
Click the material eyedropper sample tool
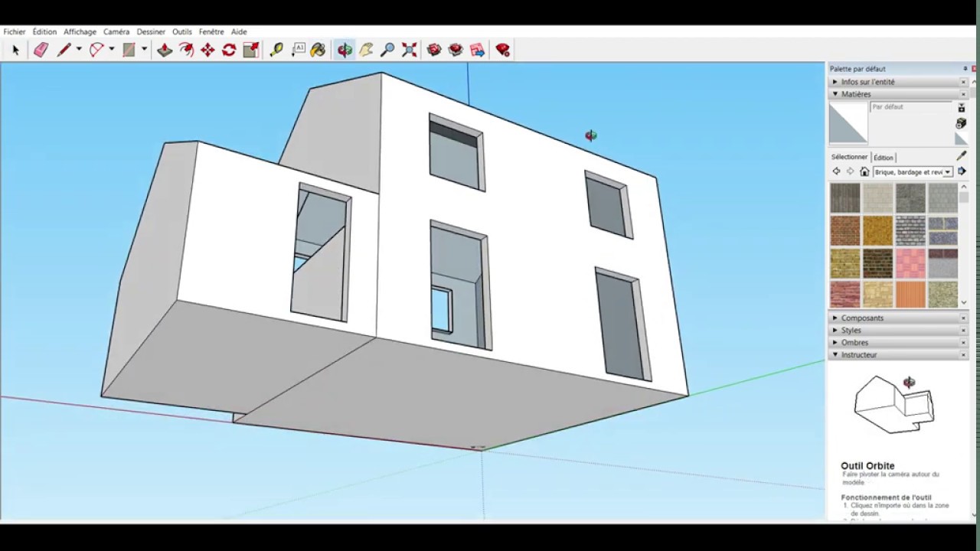pyautogui.click(x=962, y=155)
